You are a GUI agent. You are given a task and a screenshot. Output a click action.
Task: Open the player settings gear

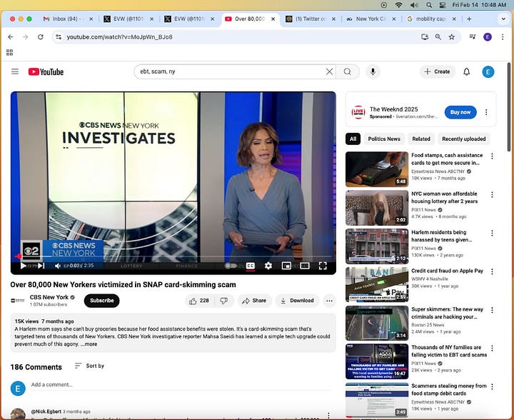coord(268,266)
